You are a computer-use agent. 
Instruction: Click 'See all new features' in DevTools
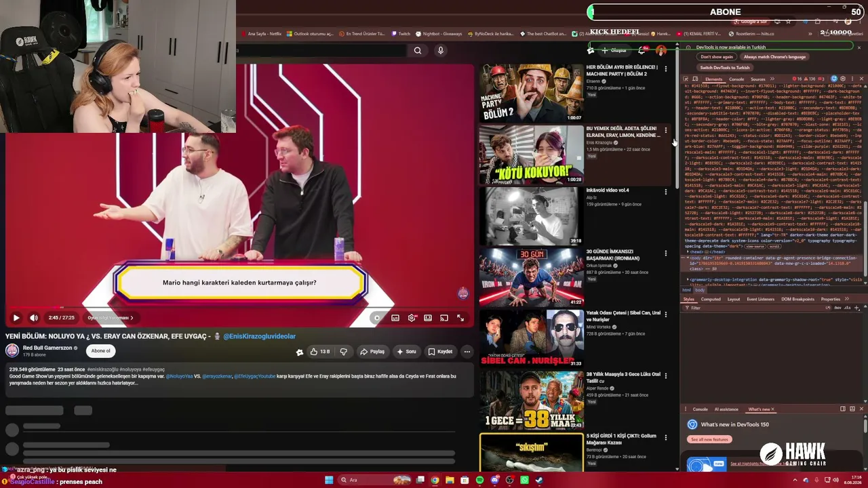tap(709, 439)
